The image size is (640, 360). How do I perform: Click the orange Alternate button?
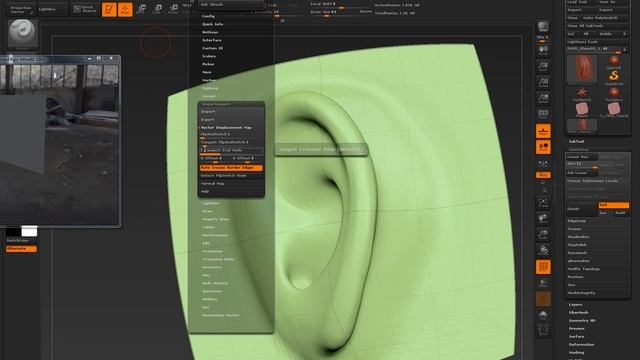21,249
